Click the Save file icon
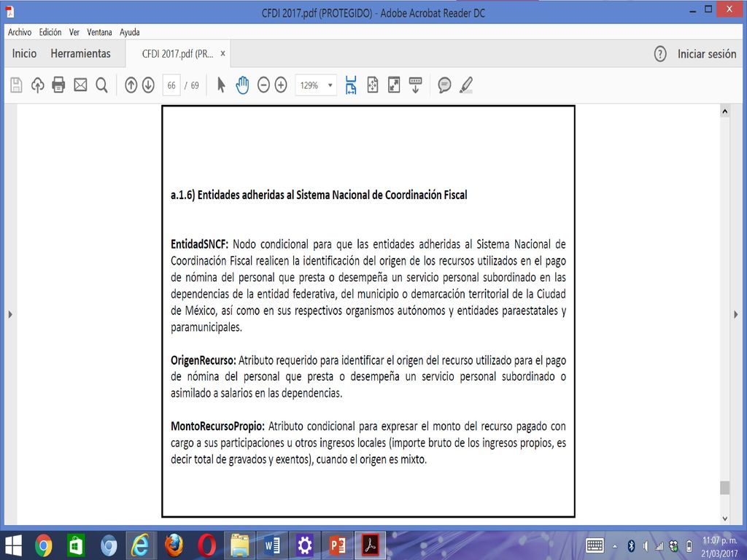 tap(16, 85)
